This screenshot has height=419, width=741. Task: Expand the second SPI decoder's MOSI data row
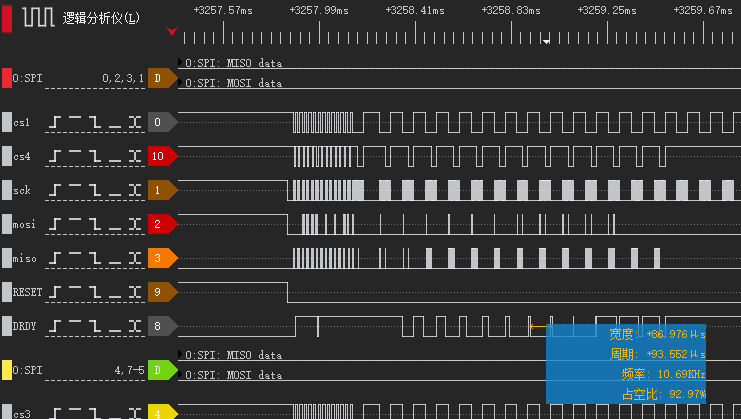coord(180,374)
